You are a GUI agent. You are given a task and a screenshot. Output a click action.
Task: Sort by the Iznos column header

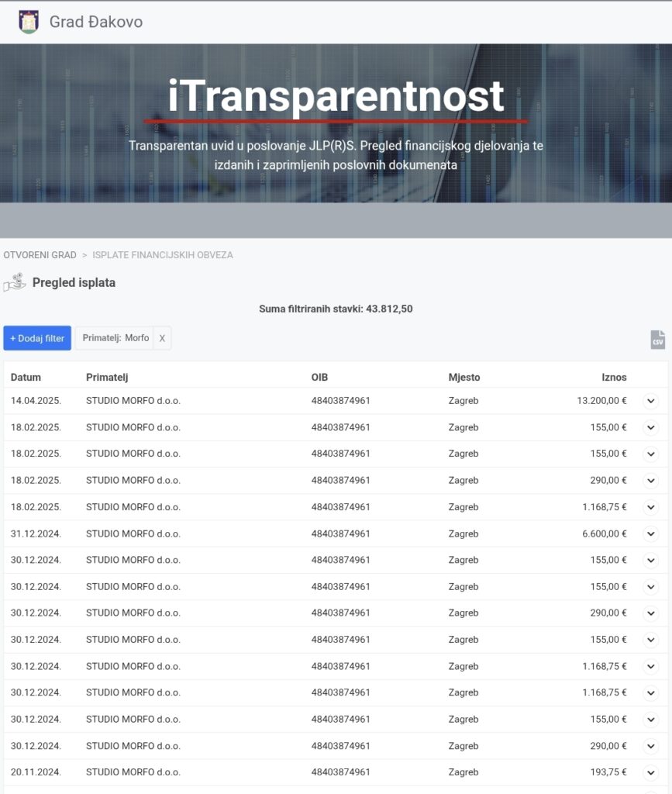614,378
